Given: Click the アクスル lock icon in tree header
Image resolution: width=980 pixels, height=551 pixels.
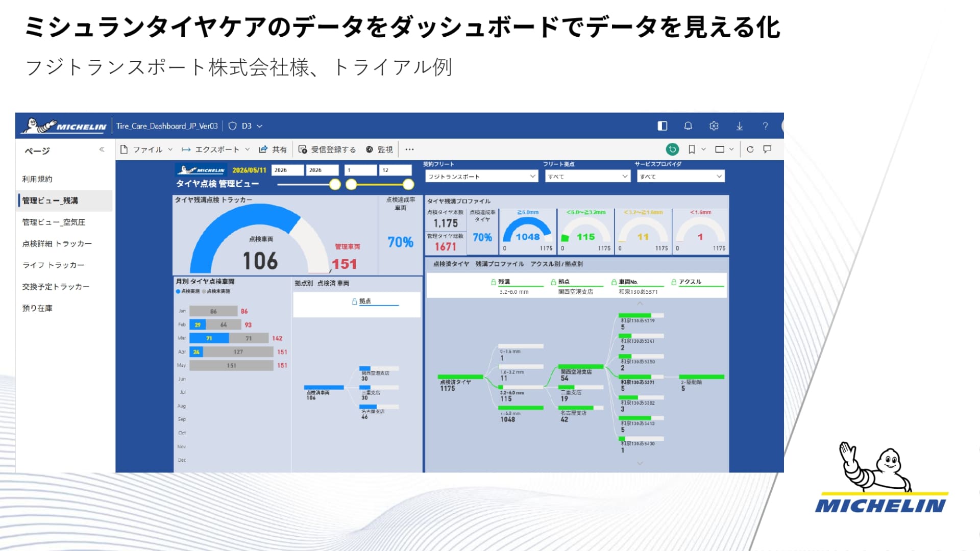Looking at the screenshot, I should click(674, 282).
